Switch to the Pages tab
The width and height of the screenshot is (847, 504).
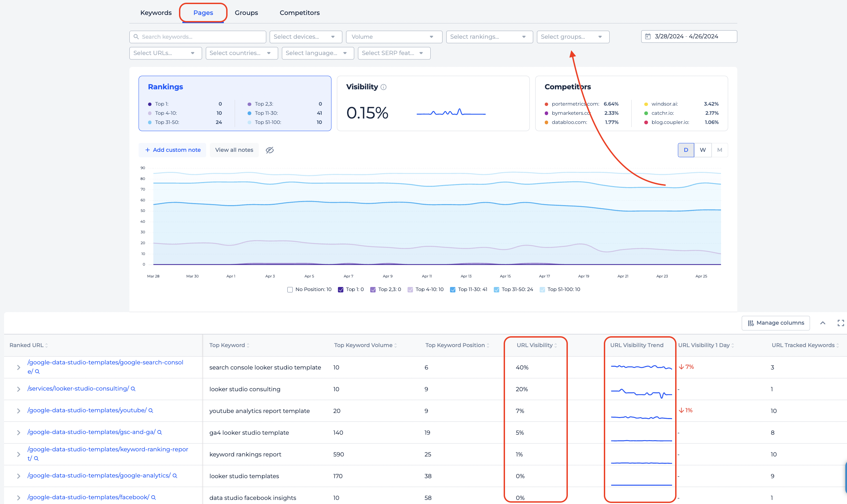pos(203,13)
